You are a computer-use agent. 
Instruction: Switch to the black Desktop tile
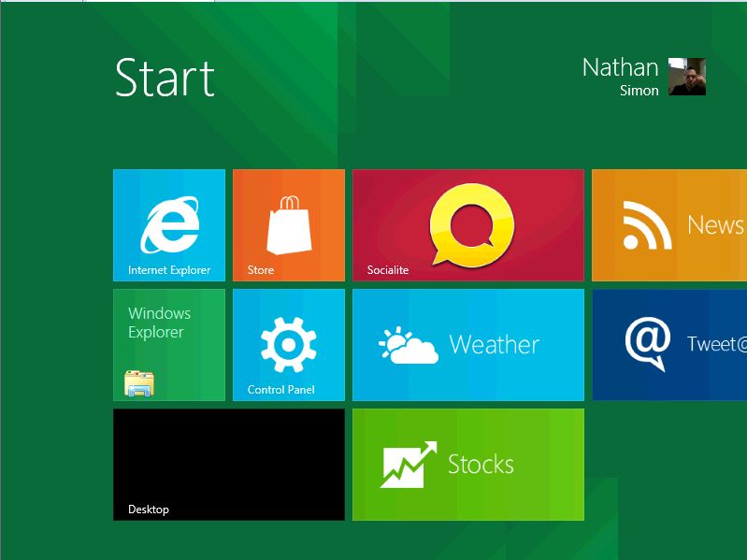pos(229,465)
